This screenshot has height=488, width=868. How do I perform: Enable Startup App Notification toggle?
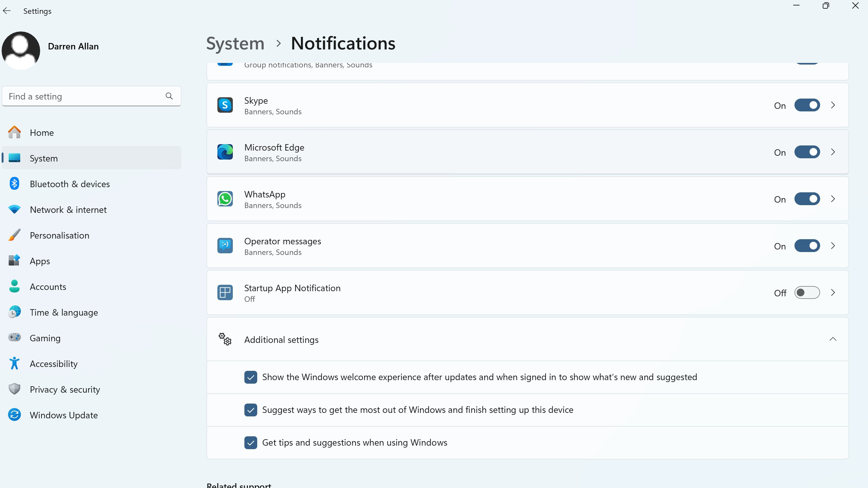point(807,293)
